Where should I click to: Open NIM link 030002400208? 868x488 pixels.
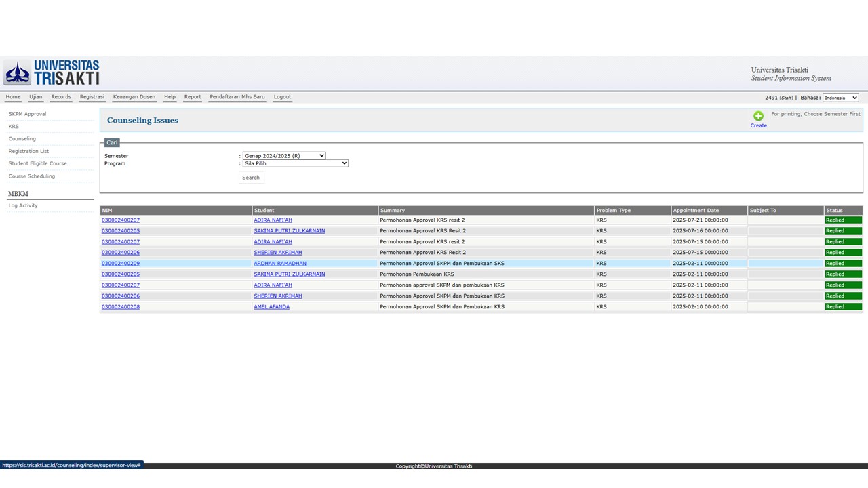tap(121, 307)
